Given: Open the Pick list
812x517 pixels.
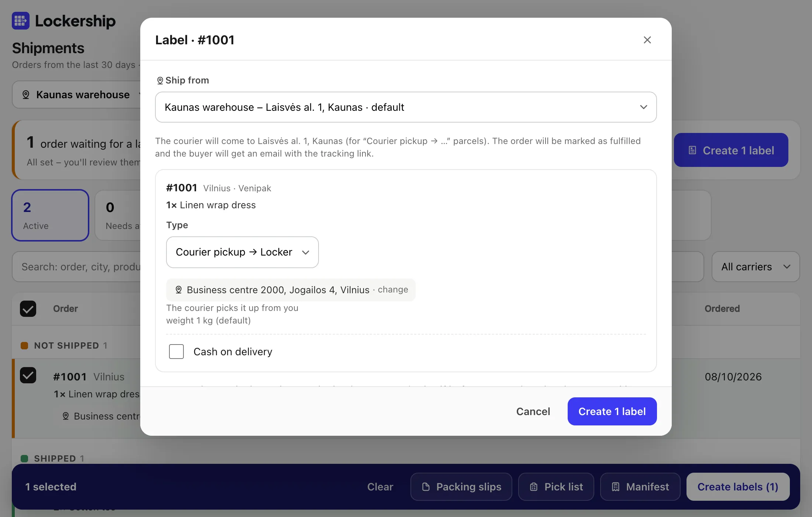Looking at the screenshot, I should point(556,487).
